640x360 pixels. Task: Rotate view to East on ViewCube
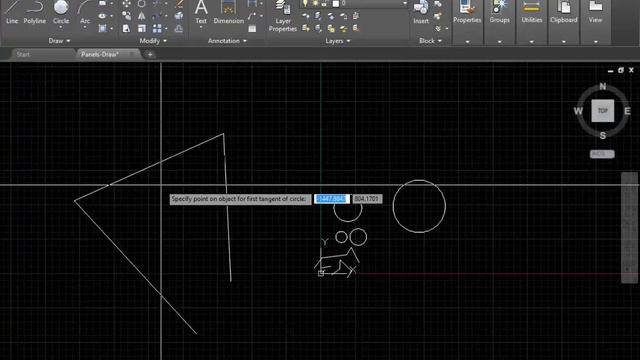(627, 111)
